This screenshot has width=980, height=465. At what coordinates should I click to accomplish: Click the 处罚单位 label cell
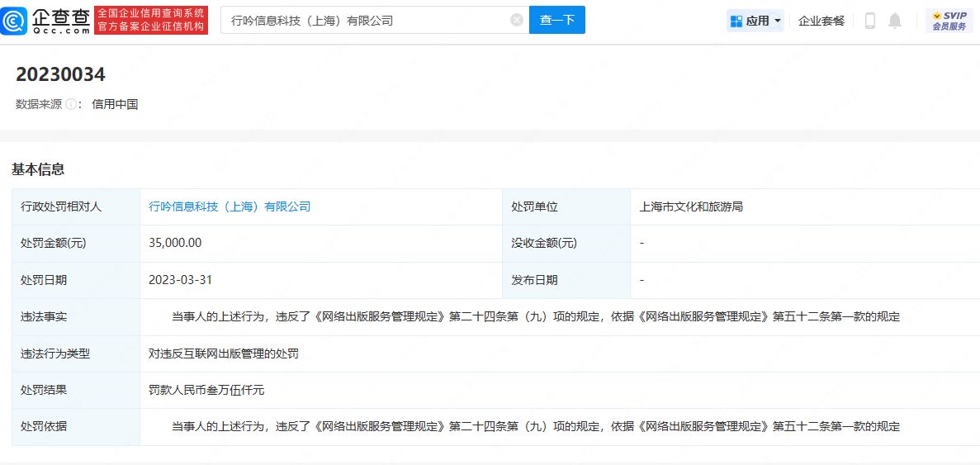(x=567, y=206)
